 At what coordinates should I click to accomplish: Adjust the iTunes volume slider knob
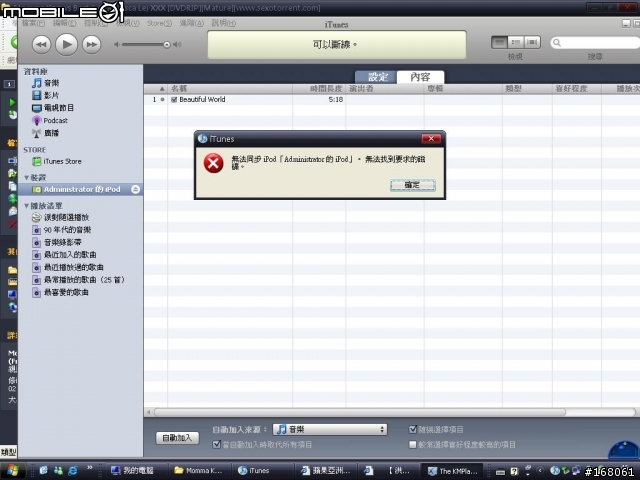(167, 44)
